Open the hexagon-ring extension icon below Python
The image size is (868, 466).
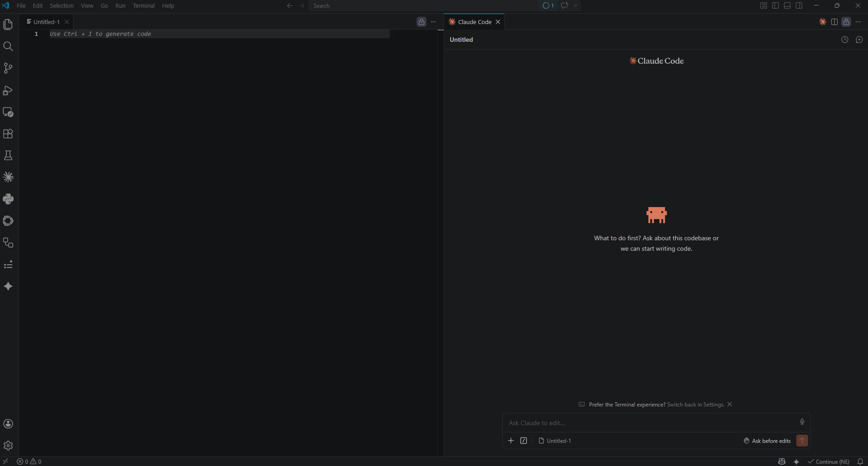[x=8, y=221]
